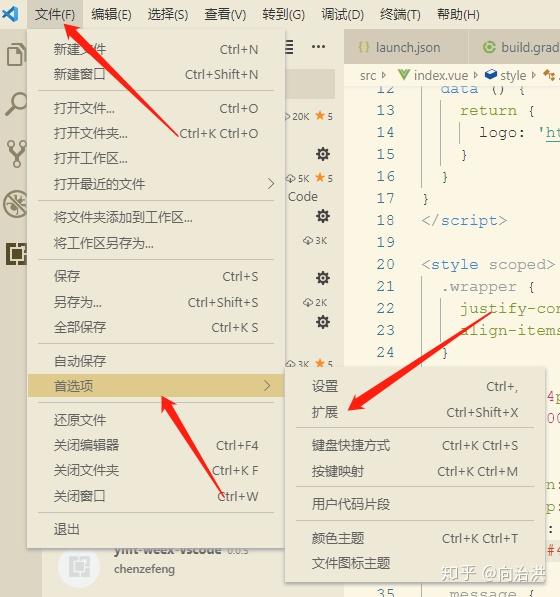Click the three-dots more actions icon

(318, 47)
